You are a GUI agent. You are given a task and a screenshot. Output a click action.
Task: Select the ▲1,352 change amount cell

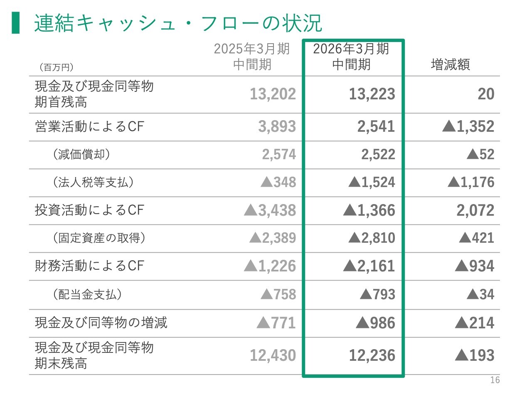pos(468,126)
